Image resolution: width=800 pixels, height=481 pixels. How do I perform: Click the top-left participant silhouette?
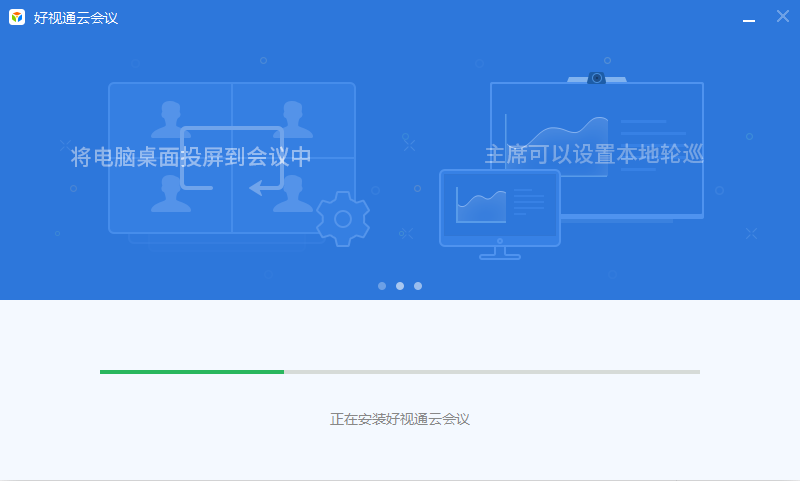click(170, 118)
